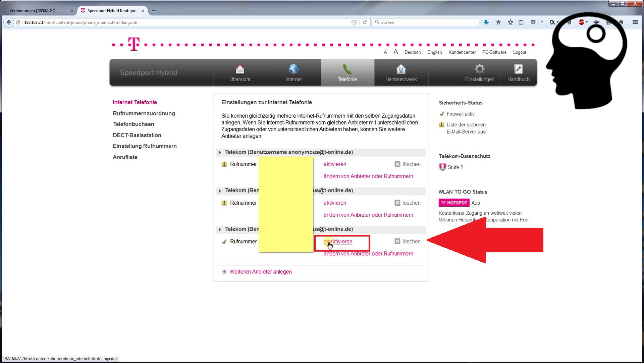Switch language to Deutsch
644x363 pixels.
tap(413, 52)
